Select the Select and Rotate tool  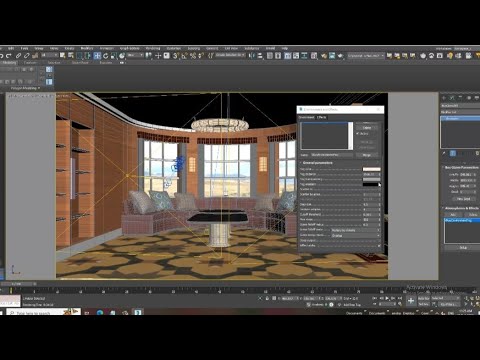tap(105, 56)
